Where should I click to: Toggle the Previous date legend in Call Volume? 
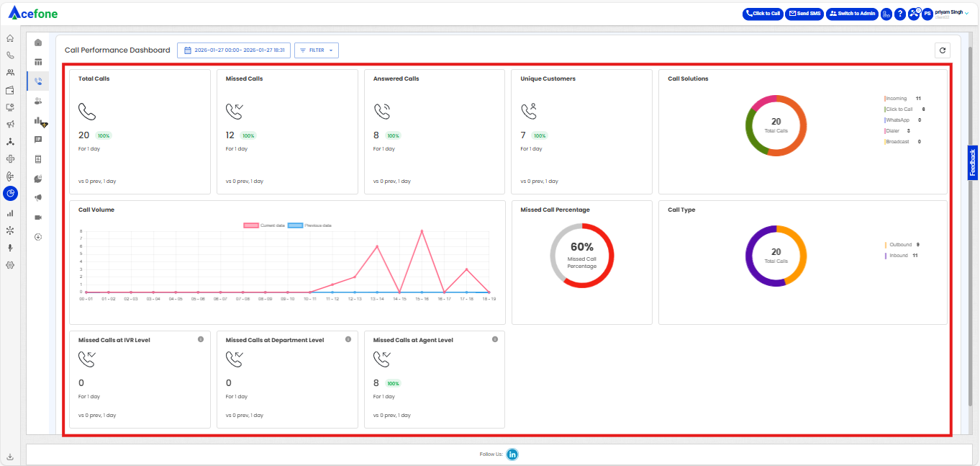[x=309, y=225]
